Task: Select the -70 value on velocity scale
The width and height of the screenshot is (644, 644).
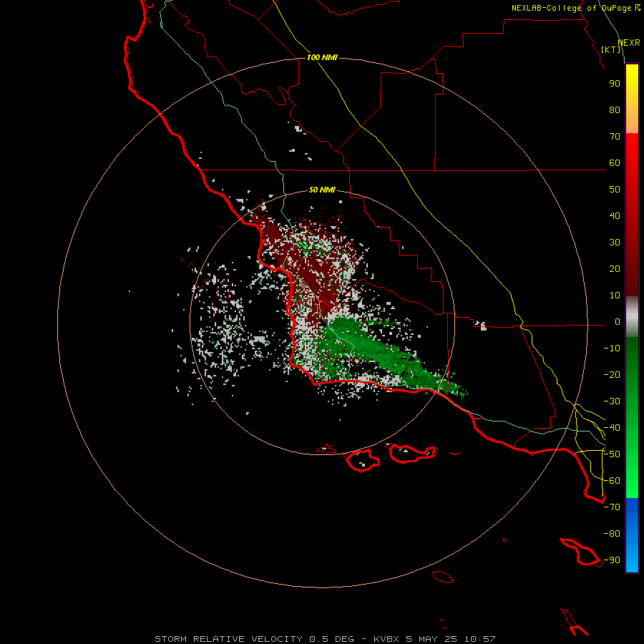Action: tap(612, 507)
